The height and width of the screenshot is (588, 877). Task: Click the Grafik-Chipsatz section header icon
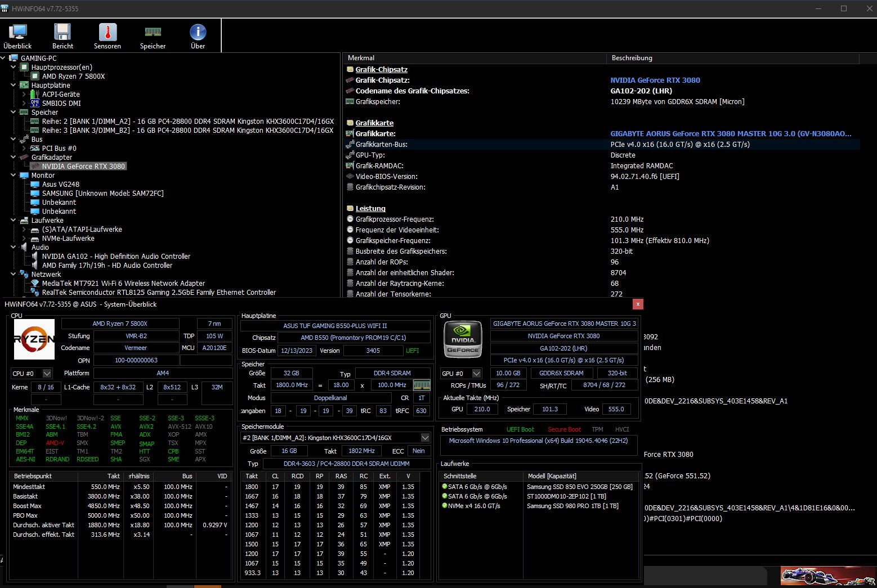coord(350,69)
